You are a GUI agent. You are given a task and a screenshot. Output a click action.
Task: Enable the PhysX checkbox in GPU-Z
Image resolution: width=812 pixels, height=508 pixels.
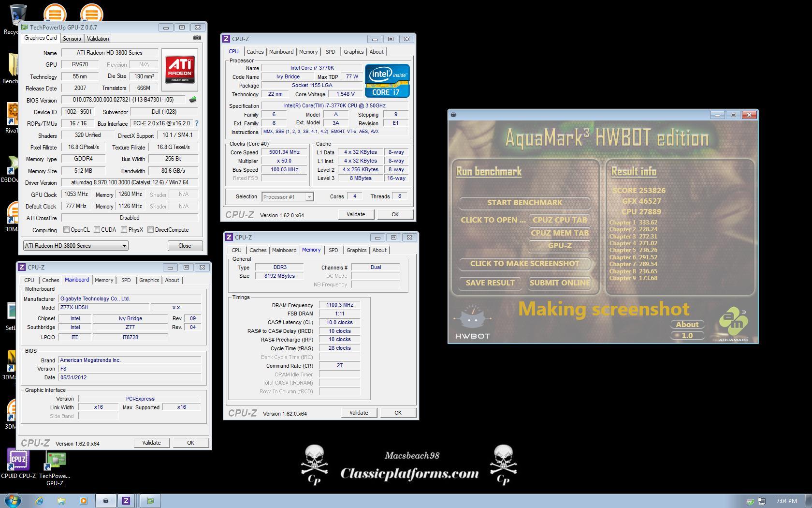(124, 230)
